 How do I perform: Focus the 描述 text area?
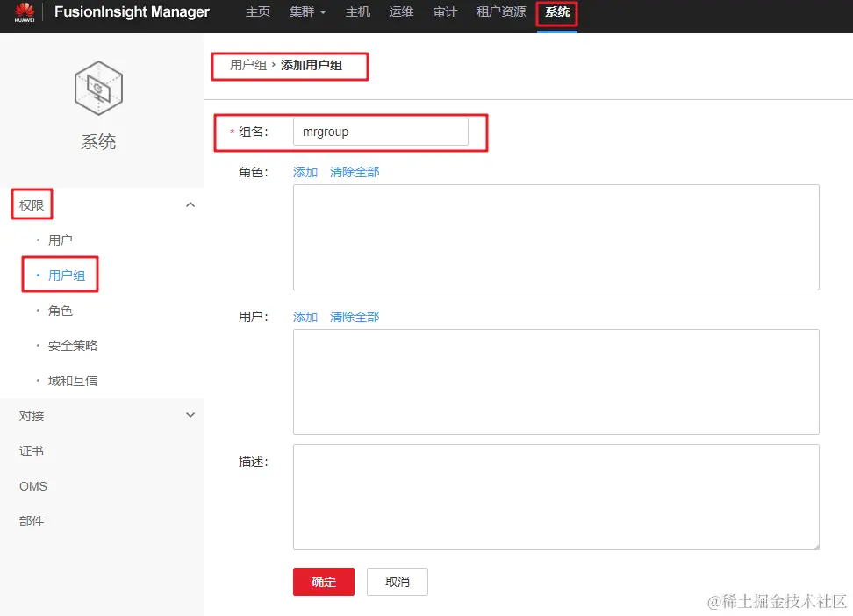point(556,497)
